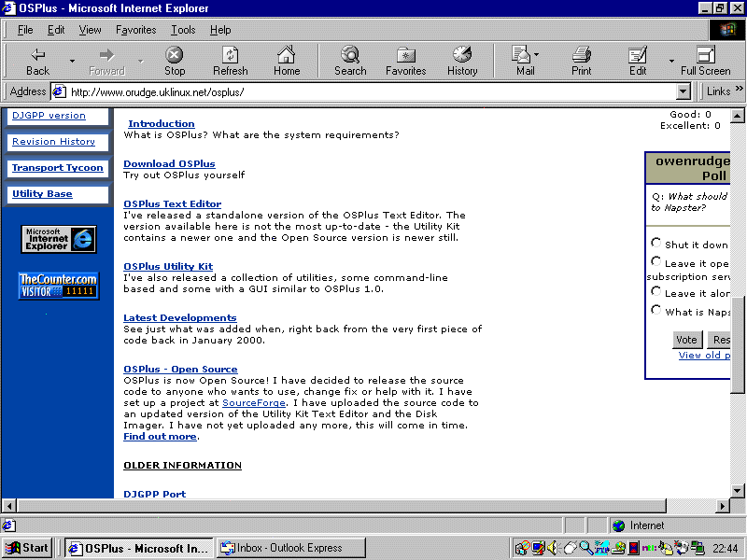Screen dimensions: 747x560
Task: Open the Download OSPlus link
Action: point(169,164)
